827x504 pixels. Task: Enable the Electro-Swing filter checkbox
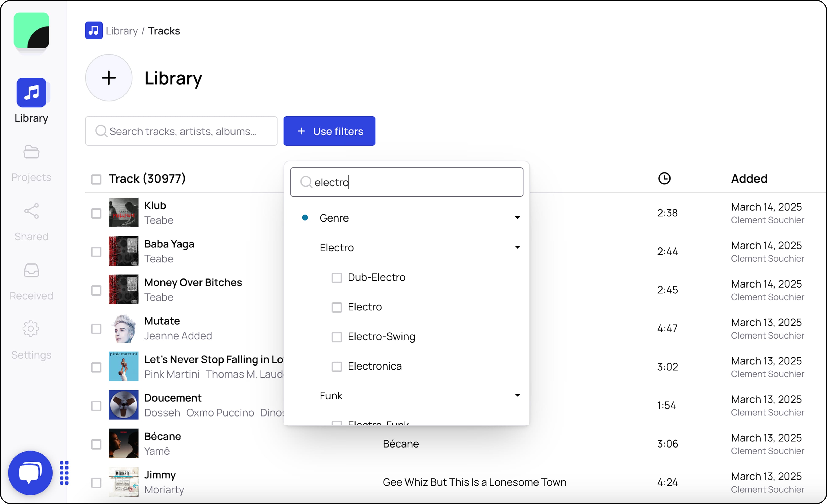[x=337, y=337]
